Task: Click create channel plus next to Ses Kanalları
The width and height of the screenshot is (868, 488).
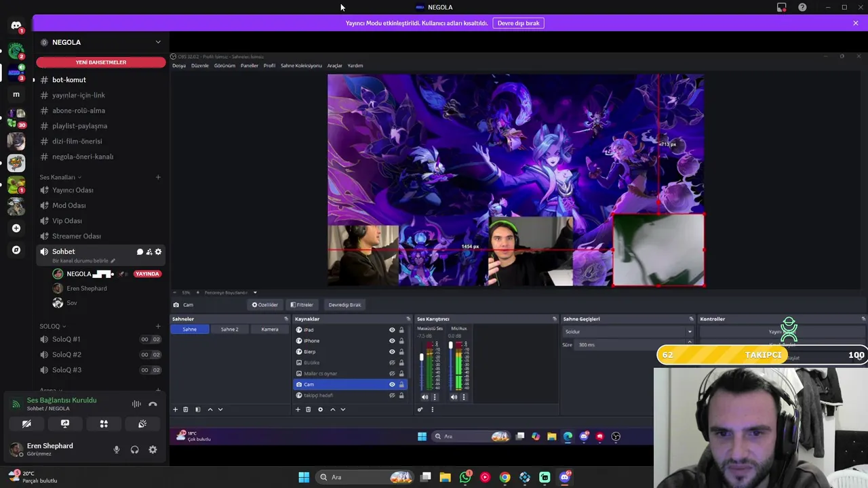Action: pyautogui.click(x=158, y=178)
